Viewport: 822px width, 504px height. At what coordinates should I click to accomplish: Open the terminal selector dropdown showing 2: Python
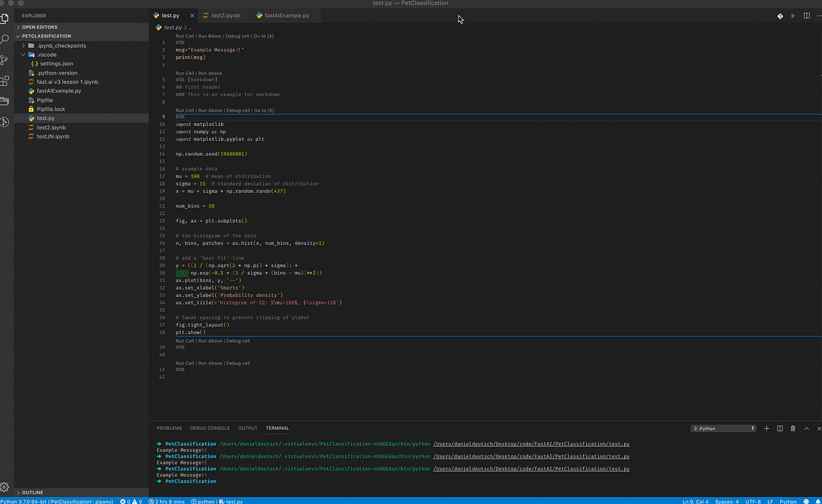pos(723,428)
